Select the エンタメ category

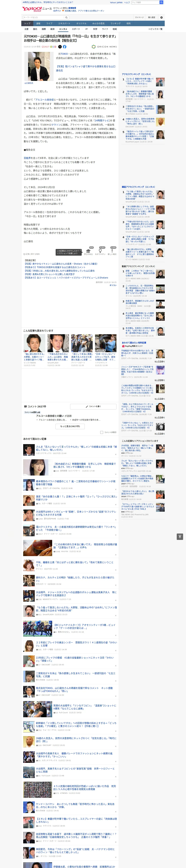click(x=63, y=29)
